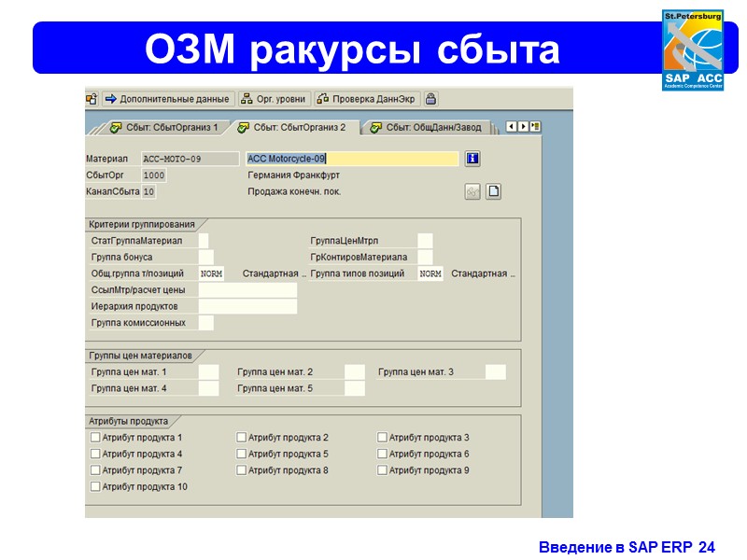Open Дополнительные данные (additional data)
747x560 pixels.
[x=168, y=99]
